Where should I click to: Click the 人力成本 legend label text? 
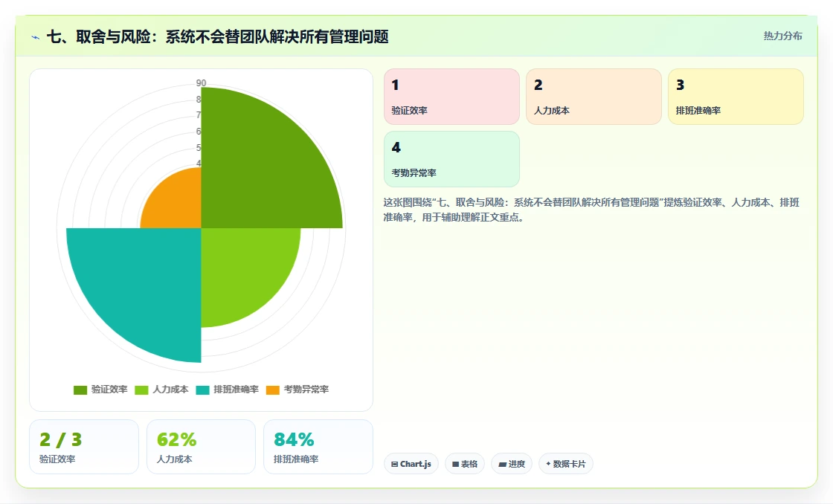[170, 390]
